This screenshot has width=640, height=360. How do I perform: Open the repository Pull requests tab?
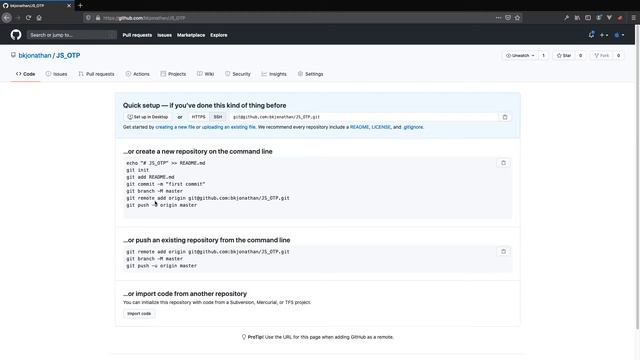pyautogui.click(x=96, y=74)
